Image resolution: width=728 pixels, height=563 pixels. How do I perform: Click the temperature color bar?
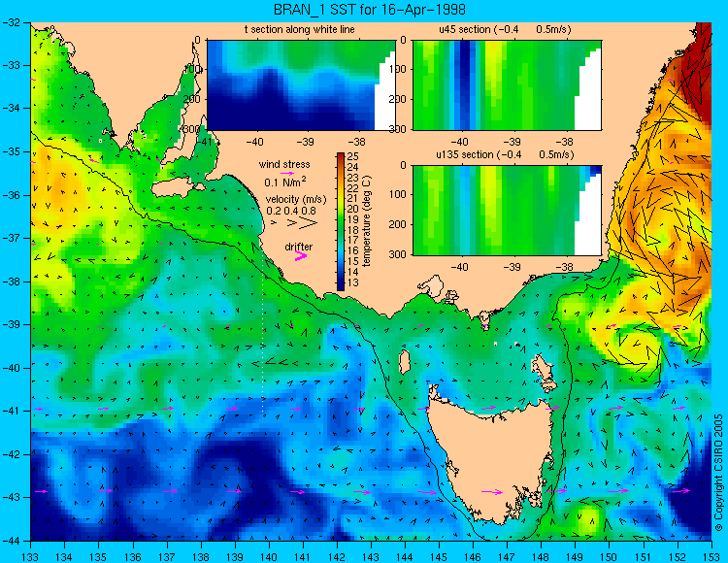pyautogui.click(x=341, y=221)
